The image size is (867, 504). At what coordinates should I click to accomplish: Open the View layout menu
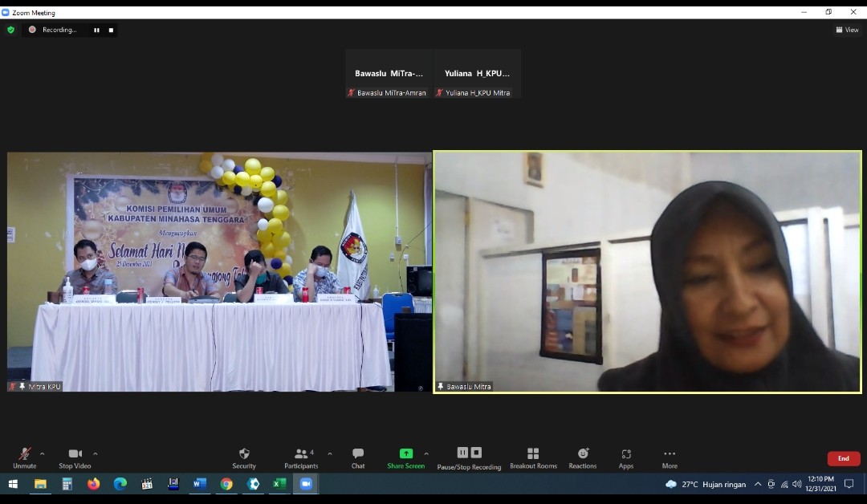847,30
